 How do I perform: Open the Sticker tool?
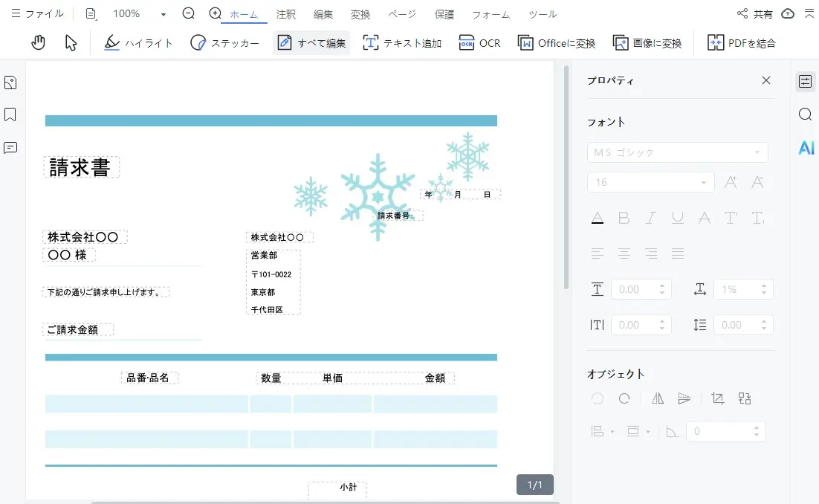tap(224, 42)
